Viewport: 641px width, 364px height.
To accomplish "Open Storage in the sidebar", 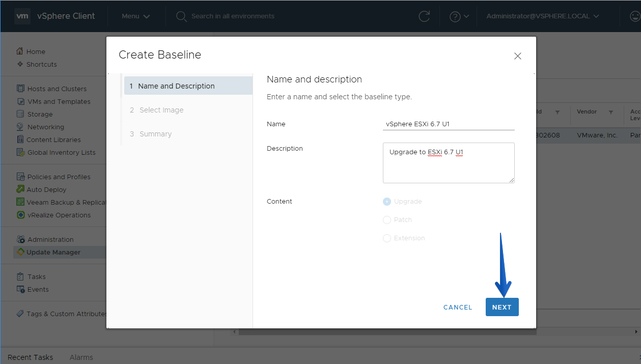I will click(x=40, y=114).
